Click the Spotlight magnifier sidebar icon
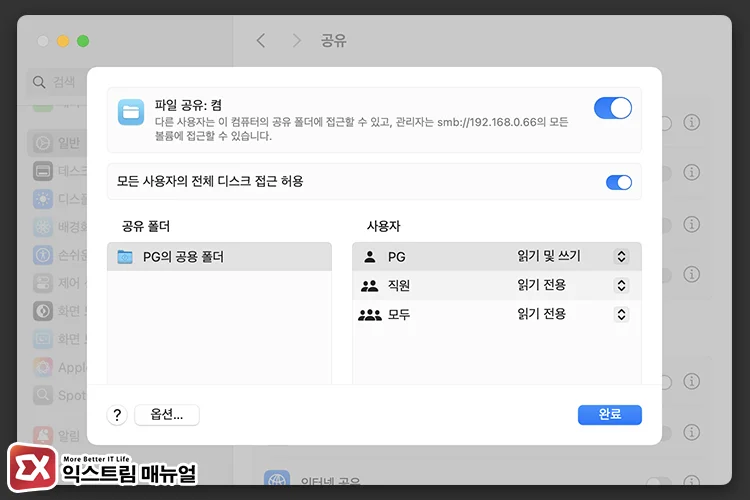This screenshot has height=500, width=750. [x=43, y=395]
